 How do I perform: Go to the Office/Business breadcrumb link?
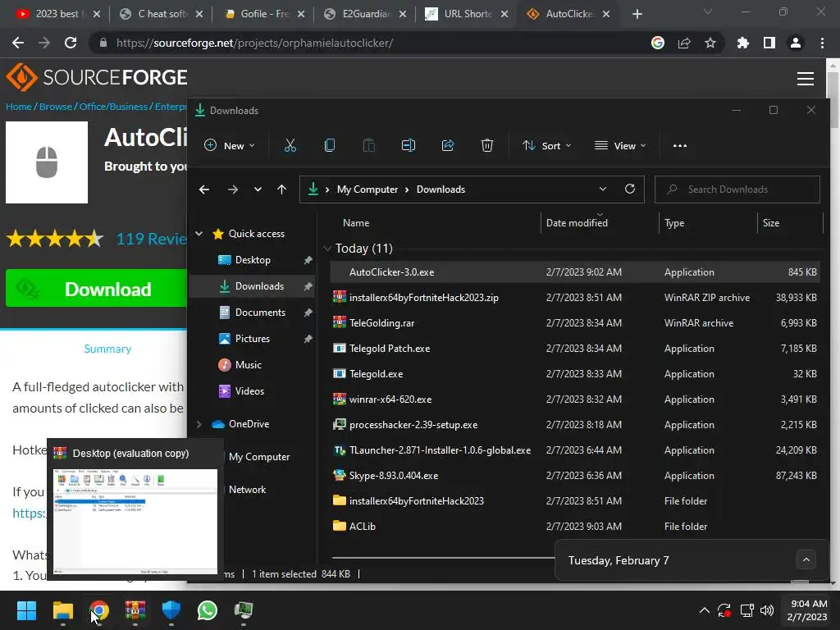point(113,107)
